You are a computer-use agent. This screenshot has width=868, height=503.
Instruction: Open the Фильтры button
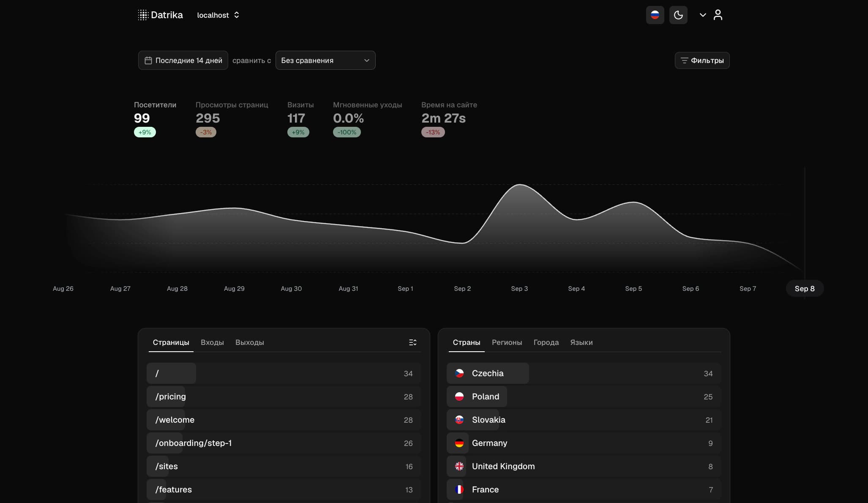(702, 60)
